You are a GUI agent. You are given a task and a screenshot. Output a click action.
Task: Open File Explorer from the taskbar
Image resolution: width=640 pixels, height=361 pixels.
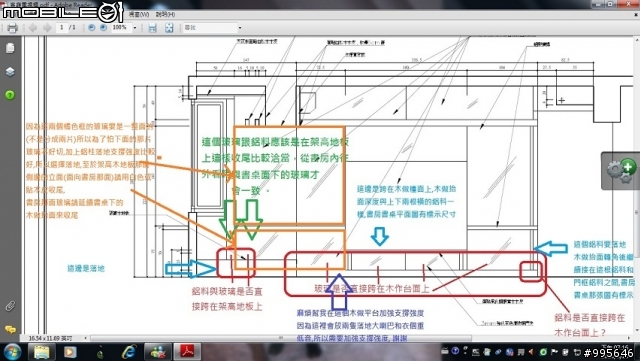coord(42,352)
